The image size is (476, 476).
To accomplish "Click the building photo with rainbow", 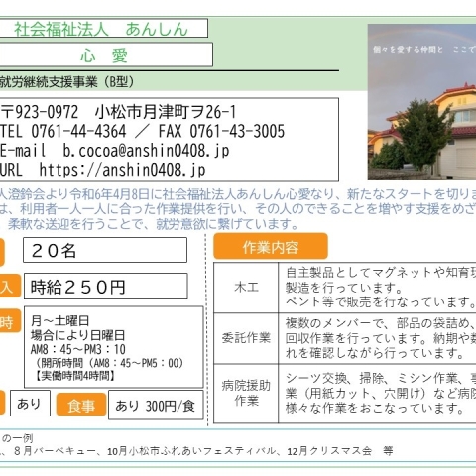I will [x=421, y=102].
